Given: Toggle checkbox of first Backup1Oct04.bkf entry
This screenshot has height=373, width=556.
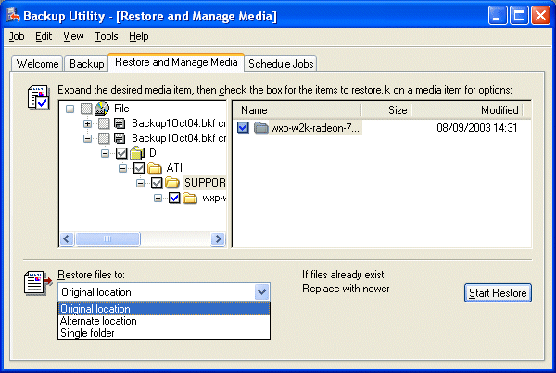Looking at the screenshot, I should pyautogui.click(x=104, y=123).
